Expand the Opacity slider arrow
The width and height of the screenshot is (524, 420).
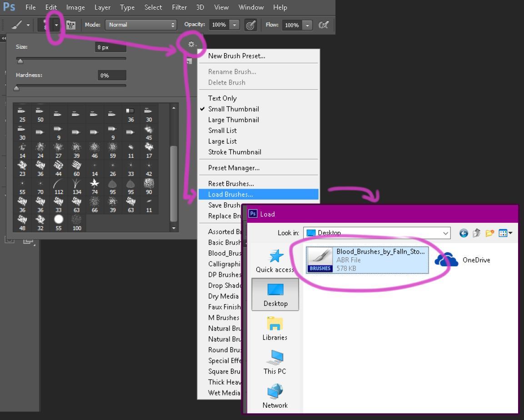click(x=235, y=25)
